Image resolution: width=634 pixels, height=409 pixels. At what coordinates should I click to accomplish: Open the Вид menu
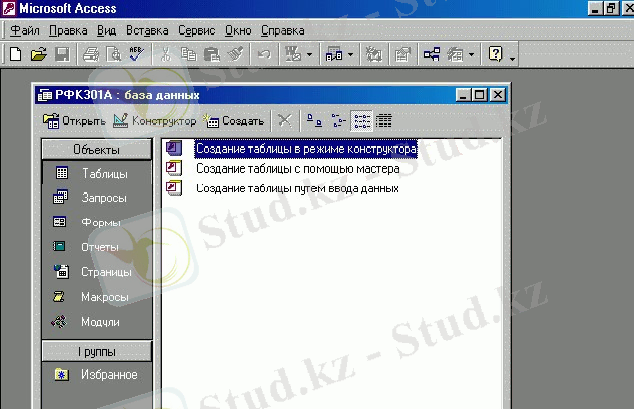[106, 30]
